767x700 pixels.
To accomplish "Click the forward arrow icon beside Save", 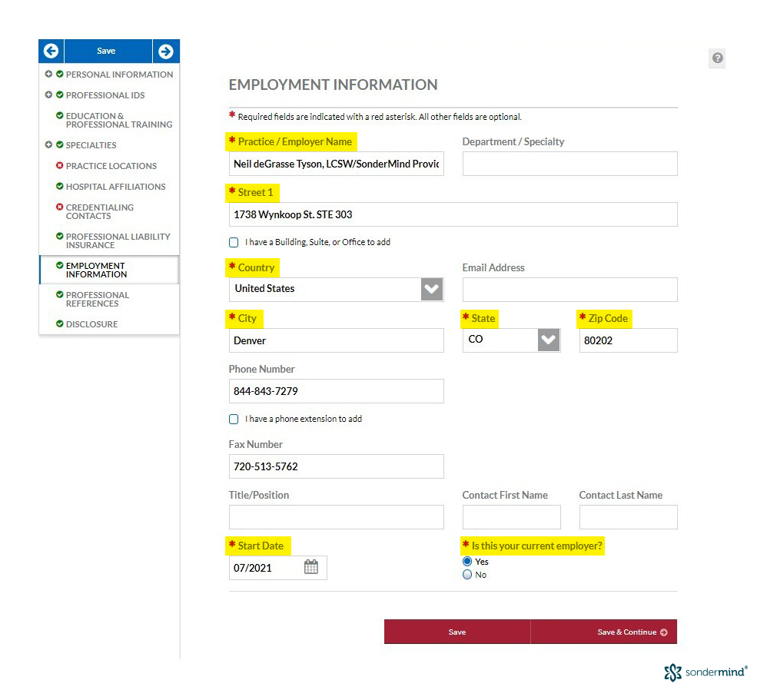I will tap(166, 51).
